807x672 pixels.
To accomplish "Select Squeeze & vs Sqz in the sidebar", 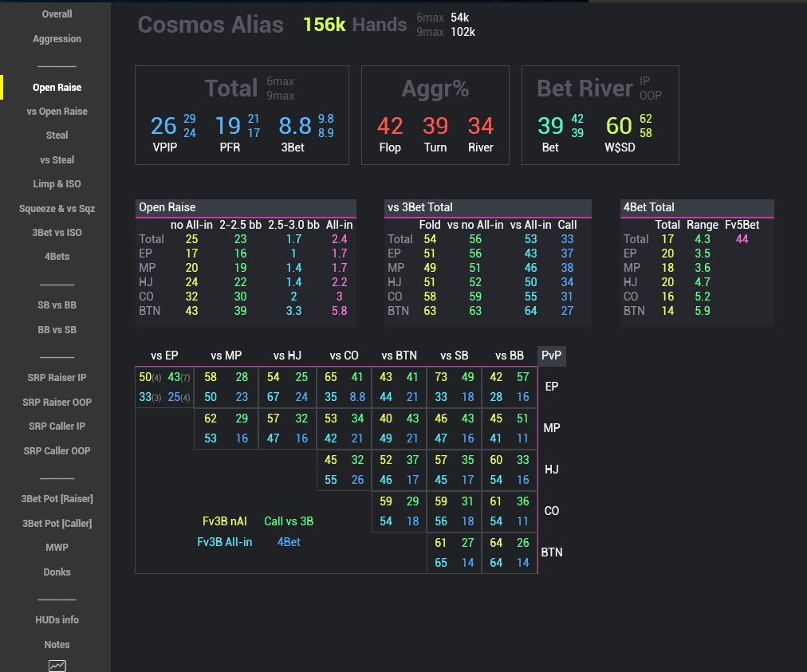I will [57, 208].
